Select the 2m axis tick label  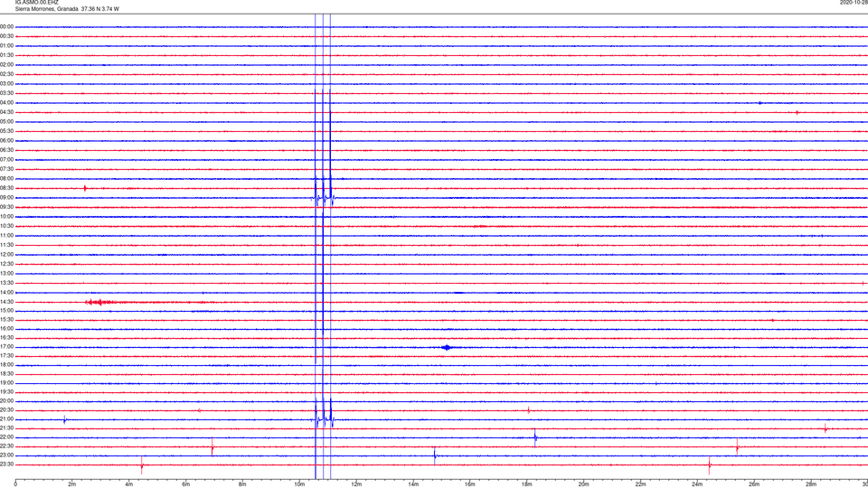coord(72,484)
